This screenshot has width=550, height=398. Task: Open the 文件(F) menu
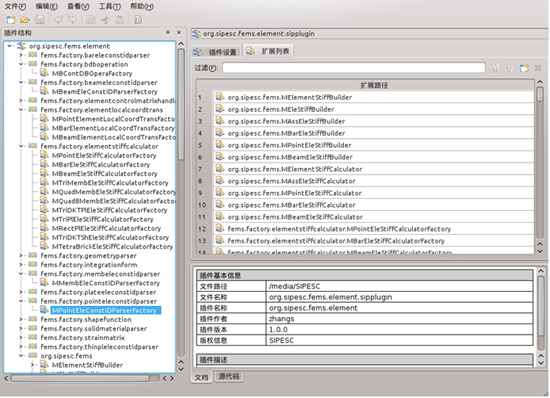(15, 6)
